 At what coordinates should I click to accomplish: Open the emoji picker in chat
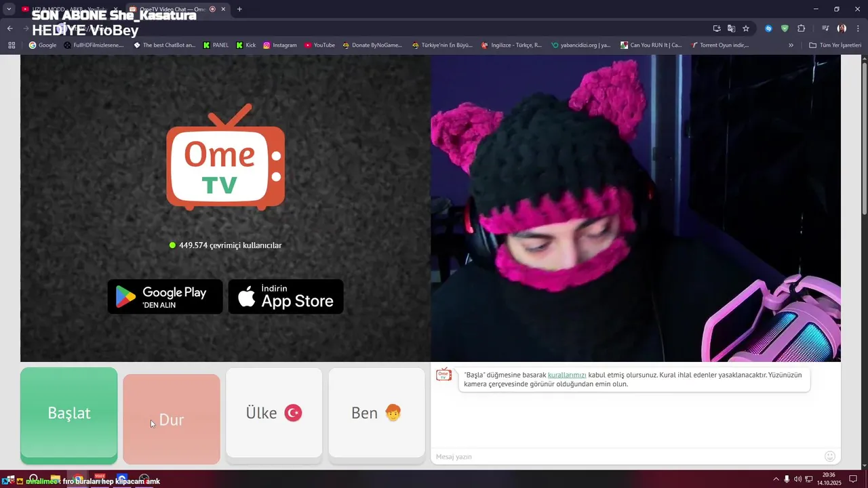[829, 456]
